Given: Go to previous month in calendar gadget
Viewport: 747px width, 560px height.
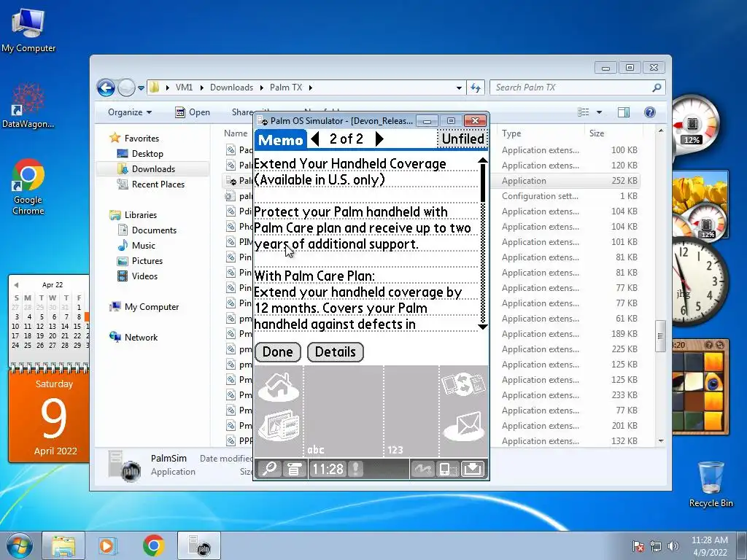Looking at the screenshot, I should point(16,285).
